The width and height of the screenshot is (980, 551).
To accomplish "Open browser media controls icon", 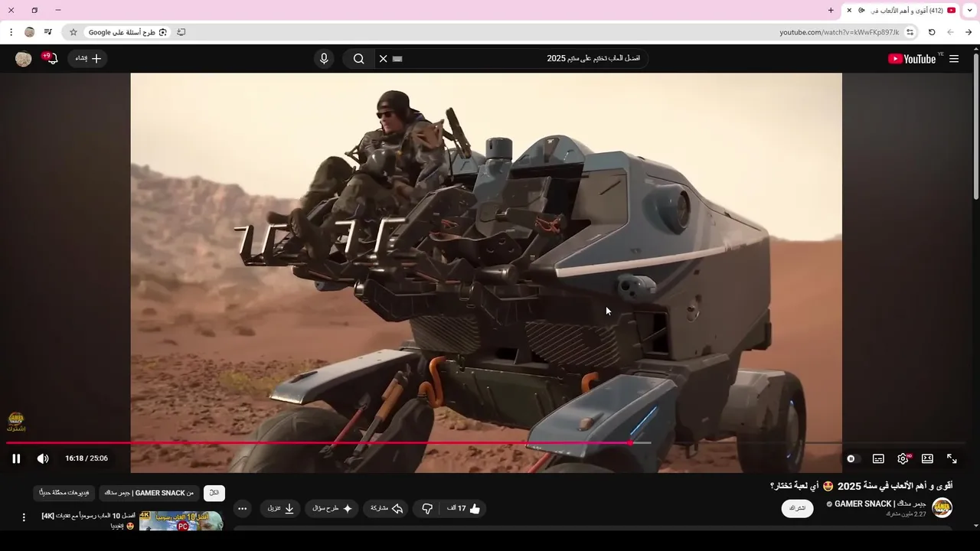I will click(48, 32).
